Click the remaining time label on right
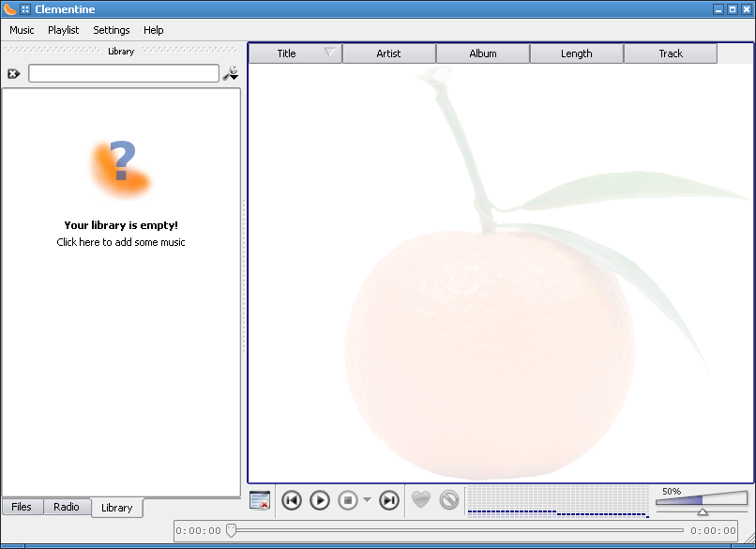The height and width of the screenshot is (549, 756). click(x=713, y=530)
